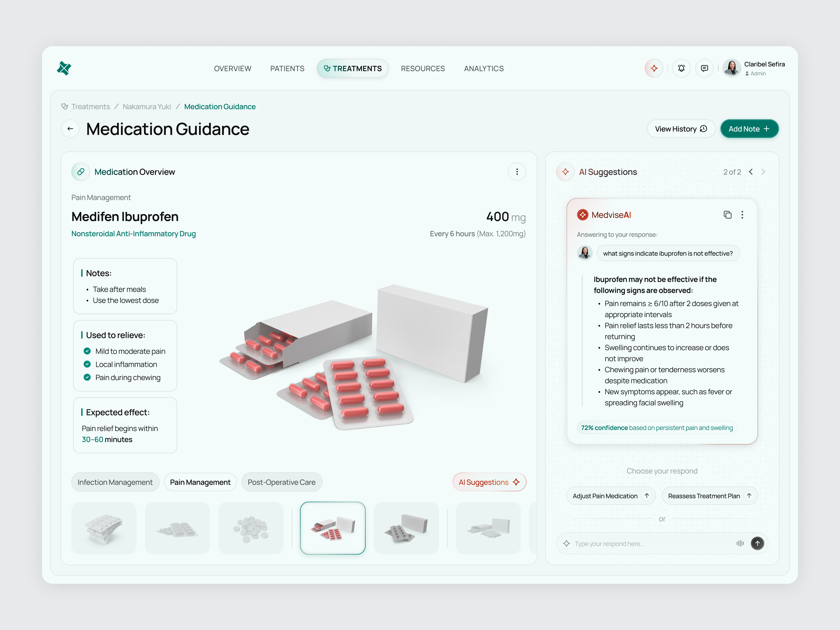Viewport: 840px width, 630px height.
Task: Select the Post-Operative Care tab
Action: point(281,482)
